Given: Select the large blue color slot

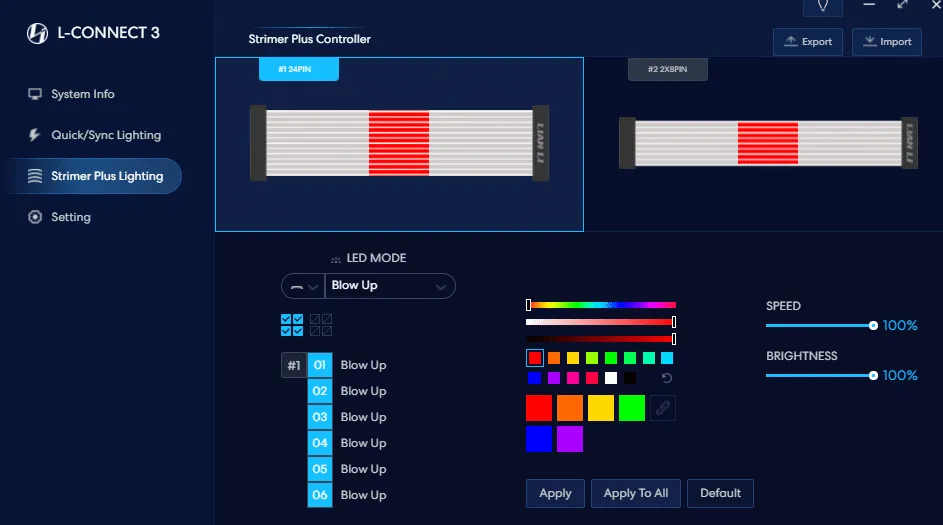Looking at the screenshot, I should click(x=539, y=439).
